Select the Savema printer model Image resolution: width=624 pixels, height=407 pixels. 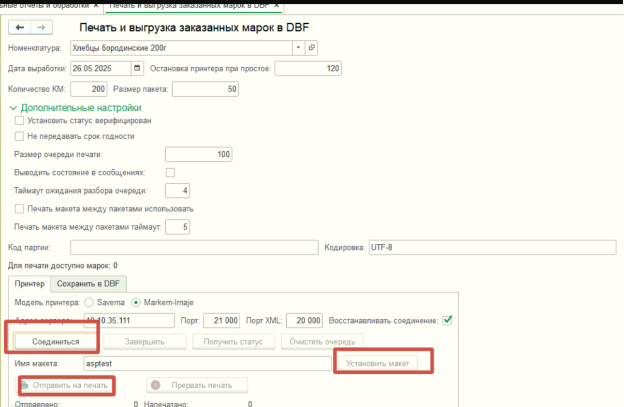point(87,303)
